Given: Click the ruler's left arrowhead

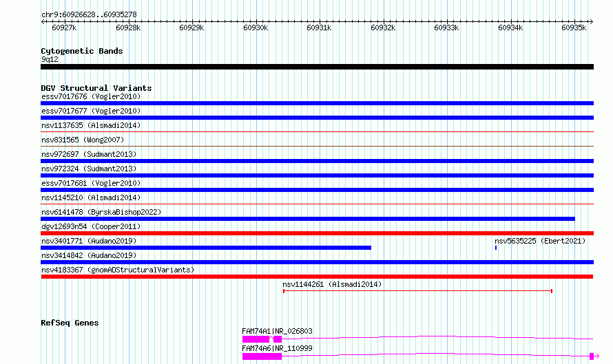Looking at the screenshot, I should point(43,21).
